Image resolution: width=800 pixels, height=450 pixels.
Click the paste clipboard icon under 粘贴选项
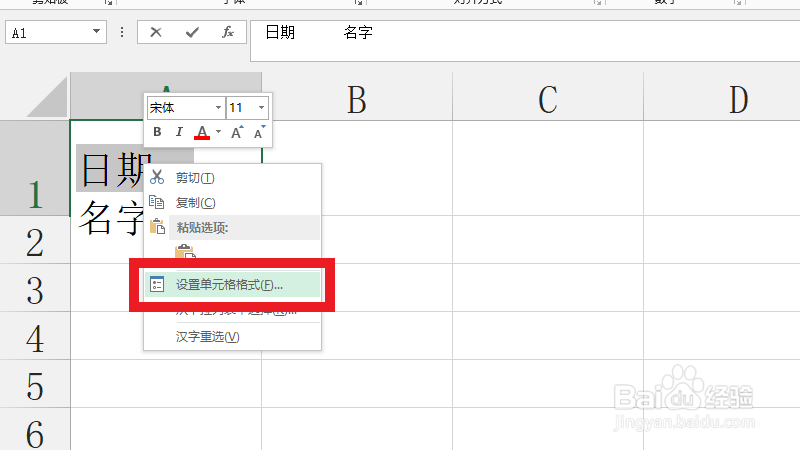pos(185,253)
